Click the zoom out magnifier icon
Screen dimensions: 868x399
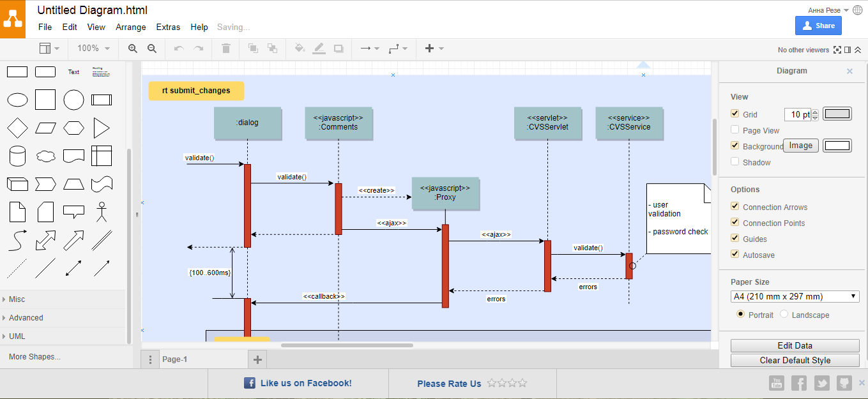pos(152,49)
